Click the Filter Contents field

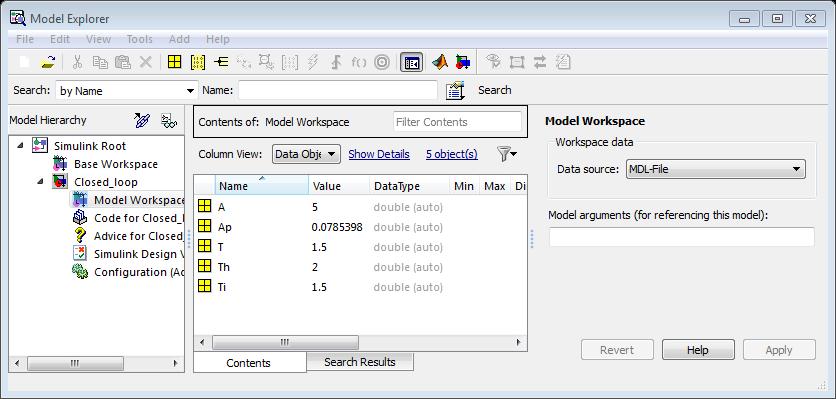(457, 122)
